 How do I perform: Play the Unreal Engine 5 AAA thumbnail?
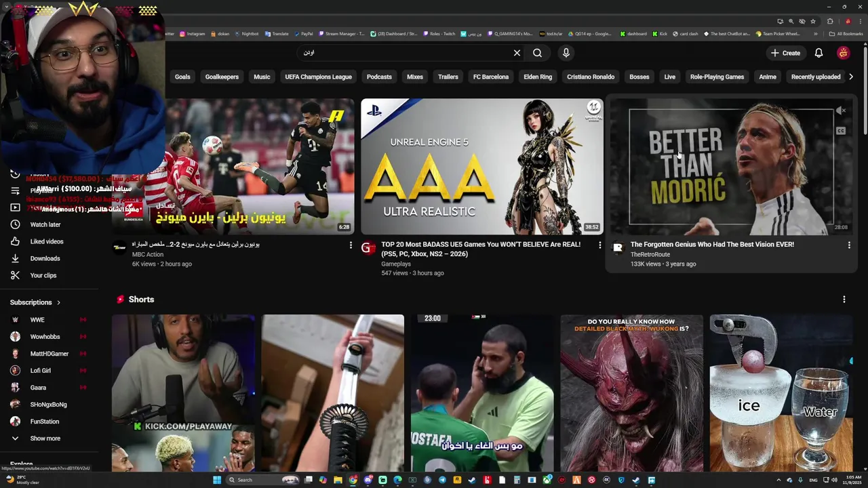pyautogui.click(x=481, y=167)
